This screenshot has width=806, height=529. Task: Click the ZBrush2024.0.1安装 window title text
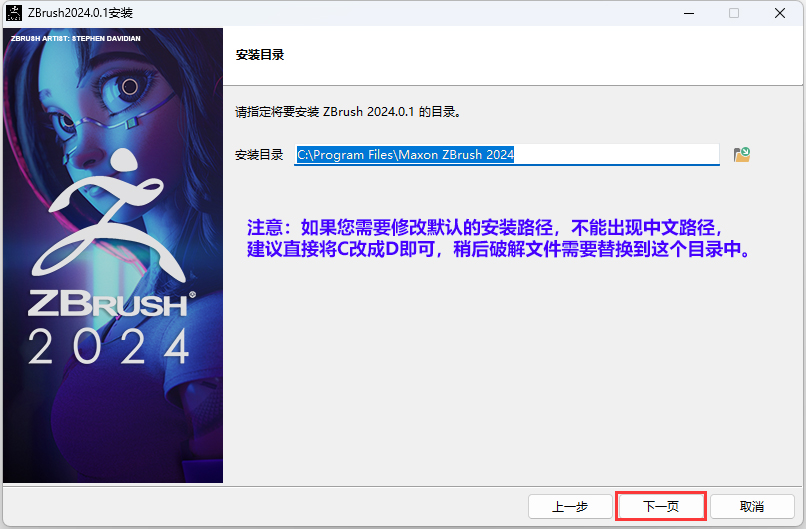coord(80,13)
